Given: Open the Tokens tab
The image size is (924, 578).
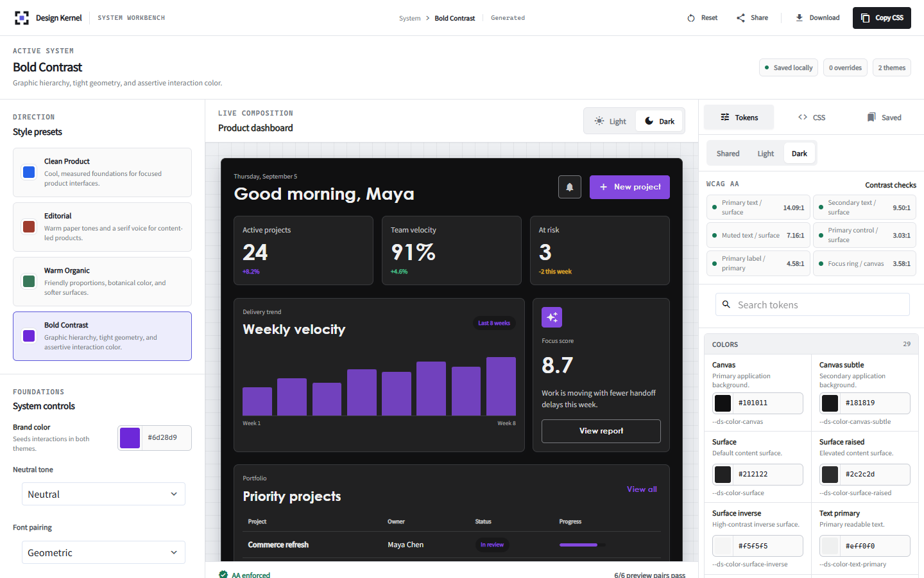Looking at the screenshot, I should [739, 118].
